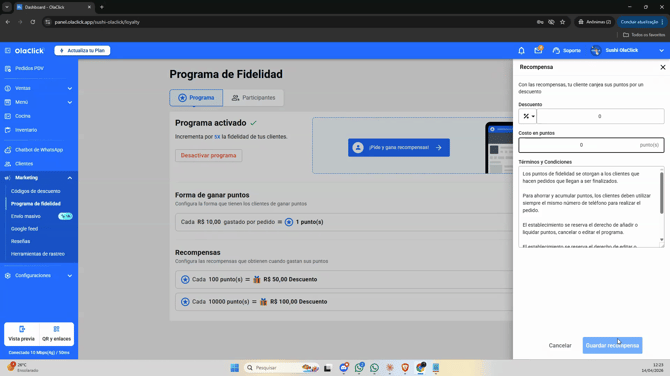Click the Sushi OlaClick profile avatar
Screen dimensions: 670x376
[596, 50]
